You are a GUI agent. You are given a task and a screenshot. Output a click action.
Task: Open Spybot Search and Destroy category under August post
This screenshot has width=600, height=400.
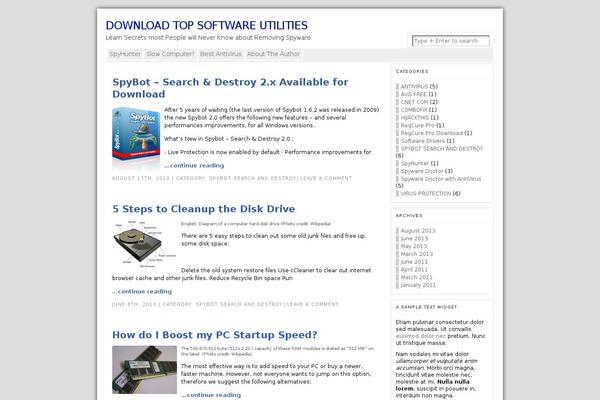pyautogui.click(x=253, y=178)
